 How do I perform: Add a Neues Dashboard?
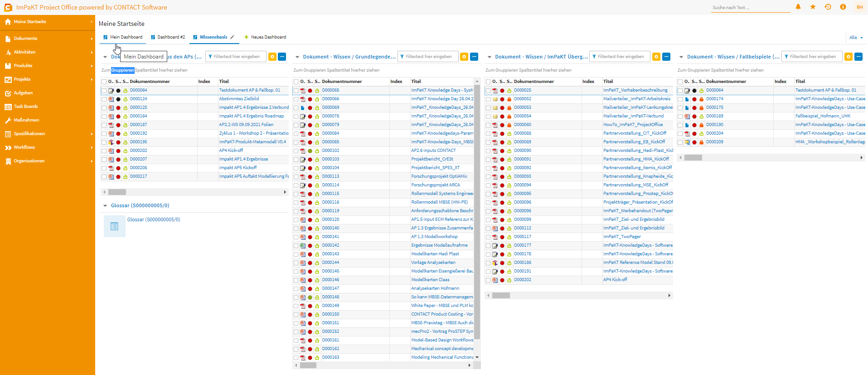pyautogui.click(x=265, y=37)
